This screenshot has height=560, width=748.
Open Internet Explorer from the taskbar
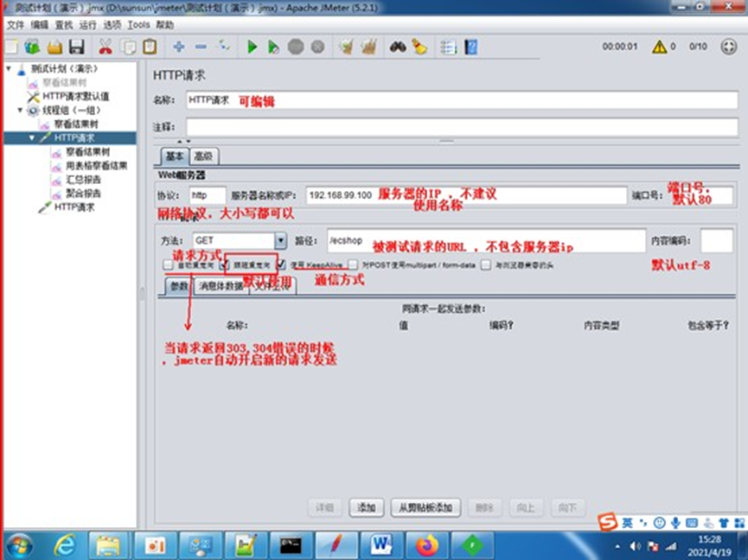click(x=65, y=545)
